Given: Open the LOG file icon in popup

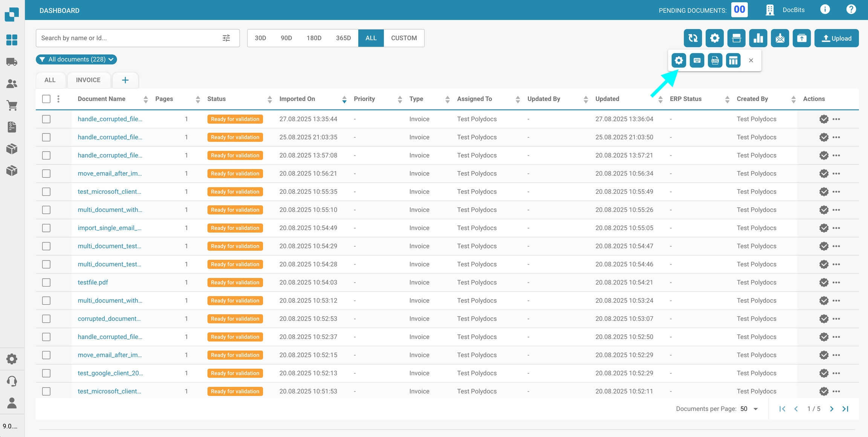Looking at the screenshot, I should tap(715, 60).
